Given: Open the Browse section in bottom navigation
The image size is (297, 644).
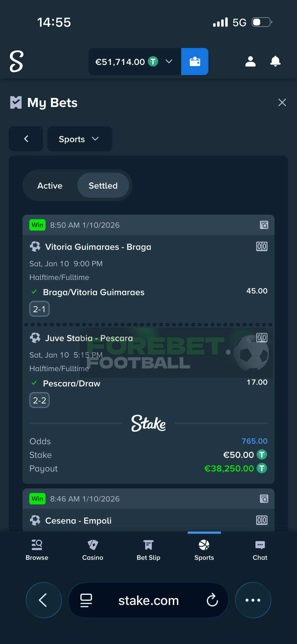Looking at the screenshot, I should pos(36,549).
